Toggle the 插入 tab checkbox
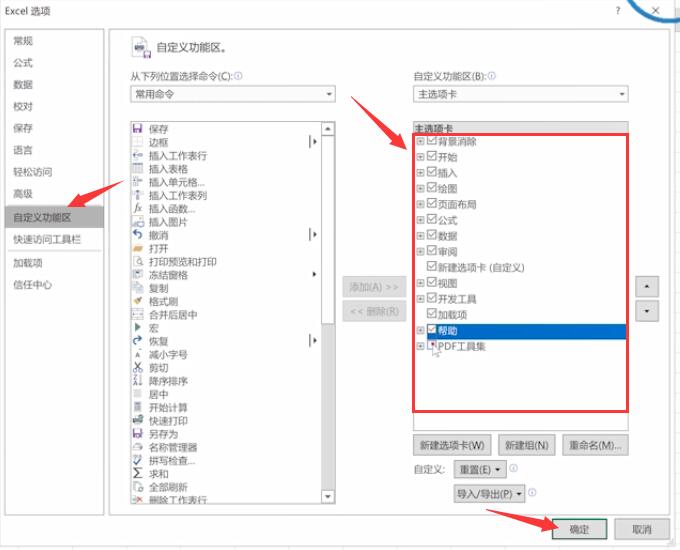 [x=432, y=172]
